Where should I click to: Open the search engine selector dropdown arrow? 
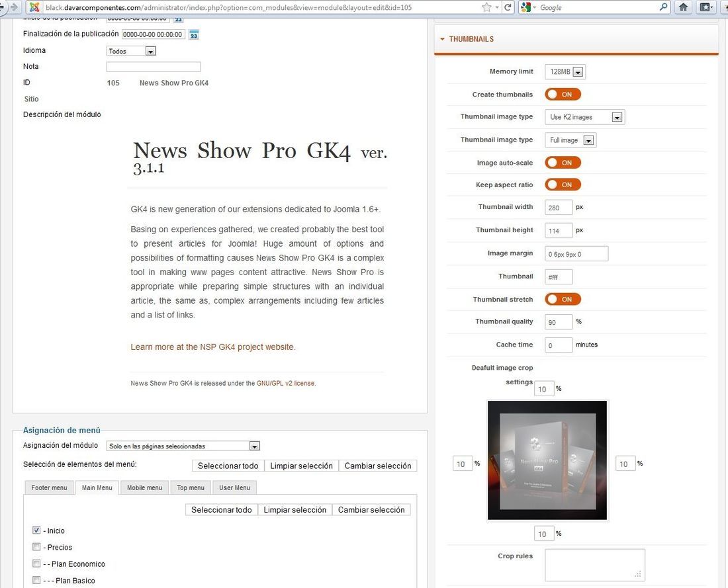(534, 7)
